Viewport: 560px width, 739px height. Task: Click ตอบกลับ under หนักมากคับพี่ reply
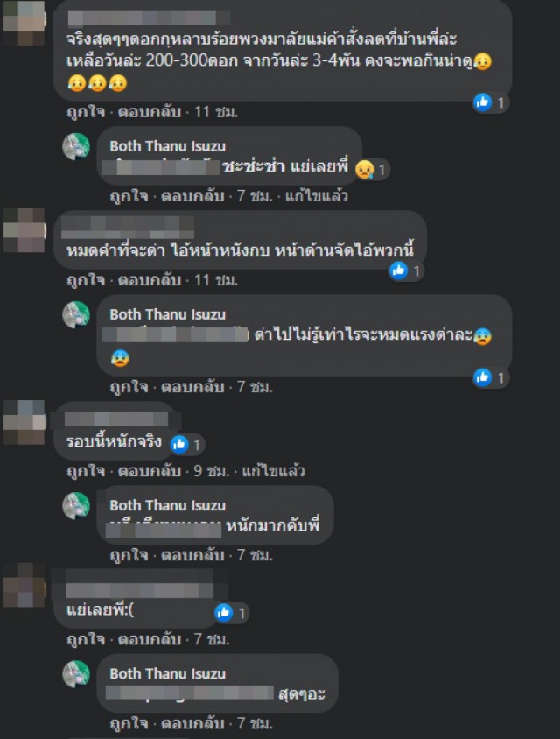[192, 555]
